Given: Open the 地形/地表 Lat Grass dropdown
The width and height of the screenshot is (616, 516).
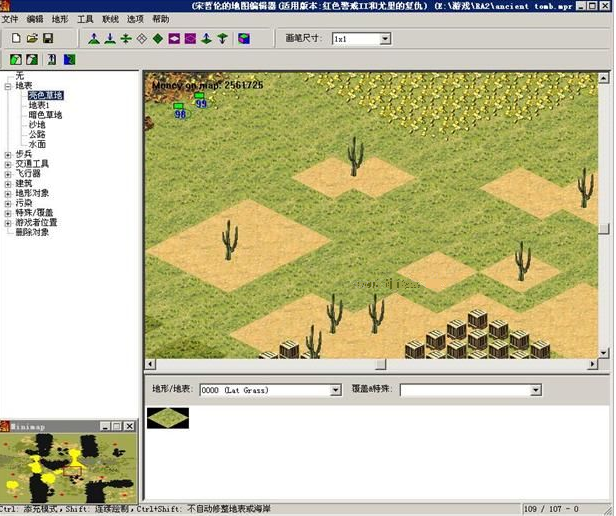Looking at the screenshot, I should 335,390.
